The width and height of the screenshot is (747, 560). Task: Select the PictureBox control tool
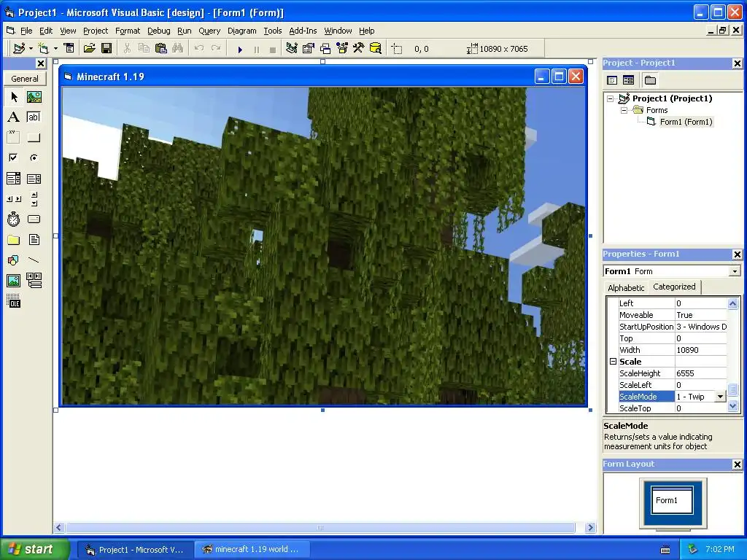34,97
